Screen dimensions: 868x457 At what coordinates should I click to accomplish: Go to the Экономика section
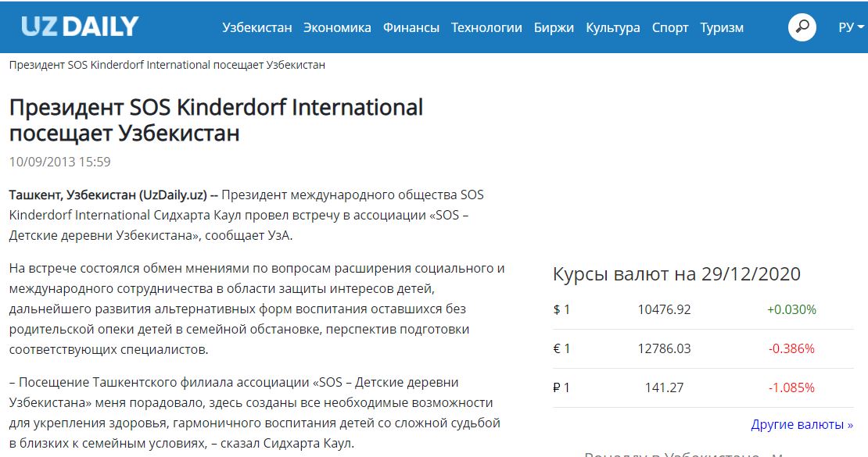[x=337, y=27]
